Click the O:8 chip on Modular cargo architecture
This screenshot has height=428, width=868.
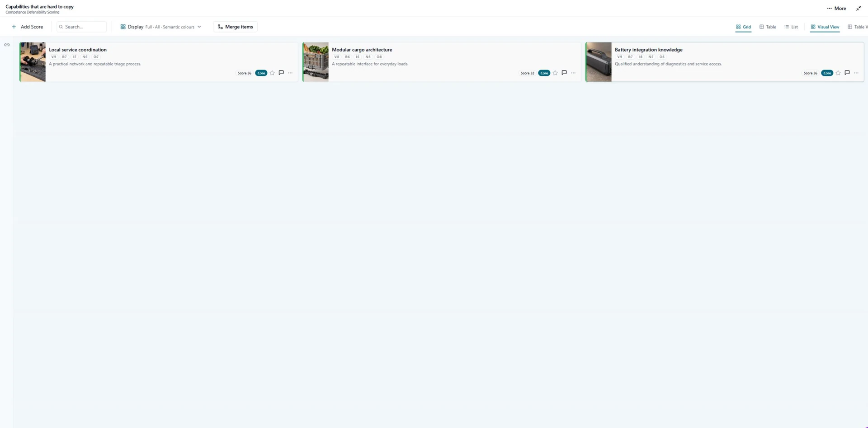coord(379,57)
